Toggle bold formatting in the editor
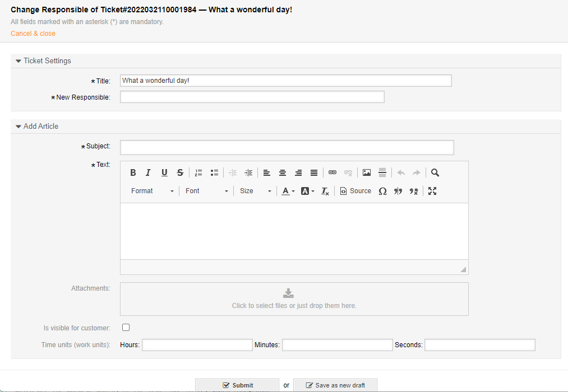568x392 pixels. tap(133, 172)
